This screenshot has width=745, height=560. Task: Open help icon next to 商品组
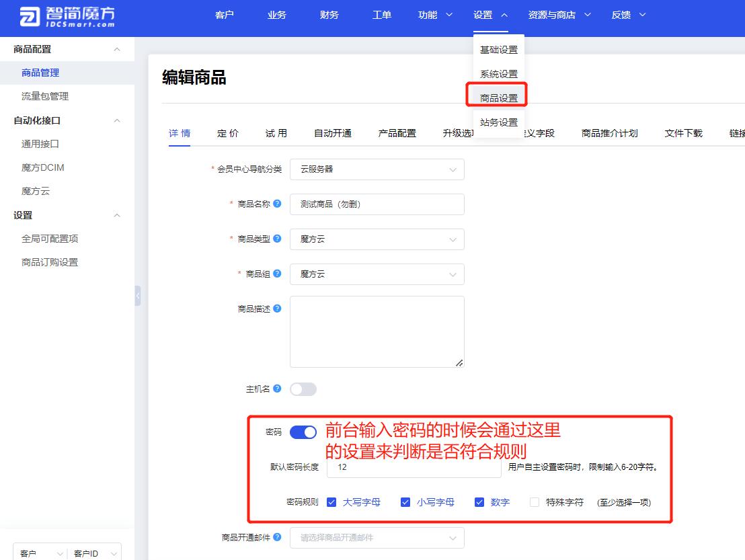pyautogui.click(x=278, y=274)
